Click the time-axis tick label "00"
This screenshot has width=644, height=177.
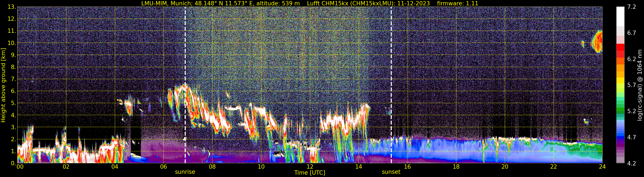pos(20,167)
